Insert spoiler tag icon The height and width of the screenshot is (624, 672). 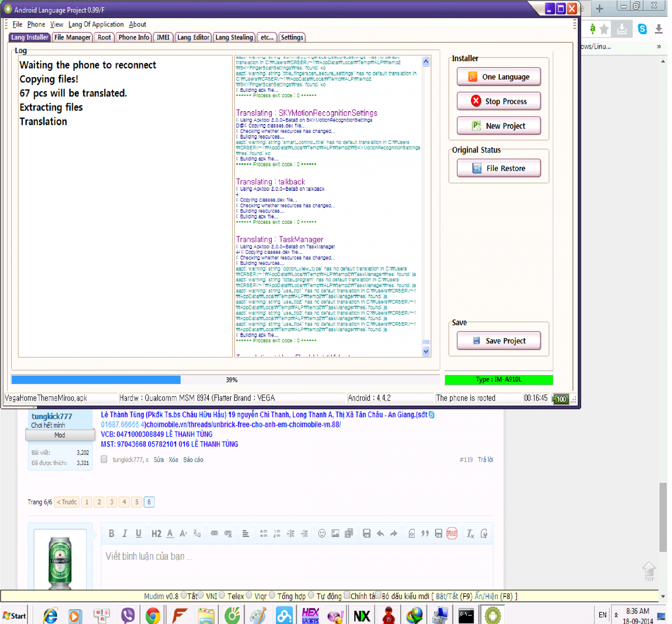(x=452, y=533)
